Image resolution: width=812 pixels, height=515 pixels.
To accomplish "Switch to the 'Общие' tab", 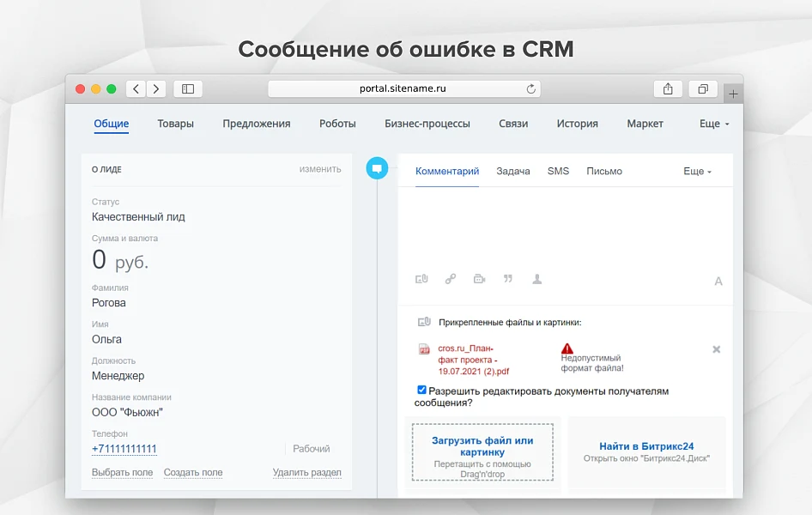I will click(112, 124).
